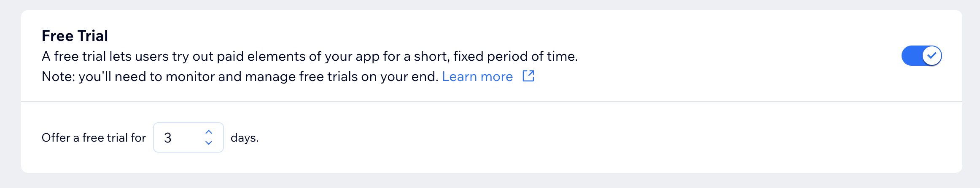Click the Free Trial heading
The height and width of the screenshot is (188, 980).
point(75,36)
